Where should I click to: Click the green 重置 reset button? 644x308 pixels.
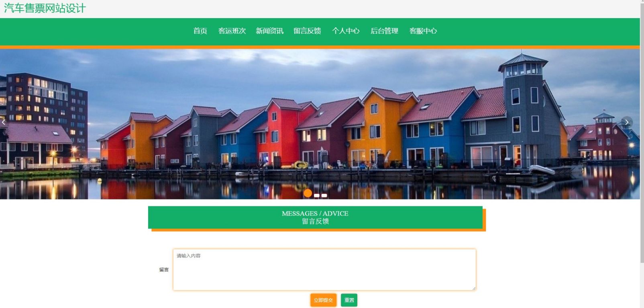pyautogui.click(x=349, y=300)
